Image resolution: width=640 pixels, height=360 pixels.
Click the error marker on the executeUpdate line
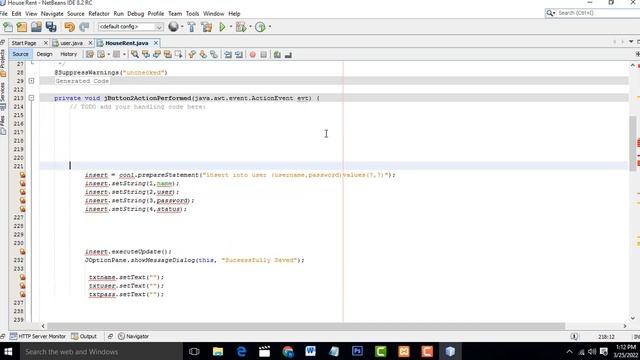coord(22,251)
